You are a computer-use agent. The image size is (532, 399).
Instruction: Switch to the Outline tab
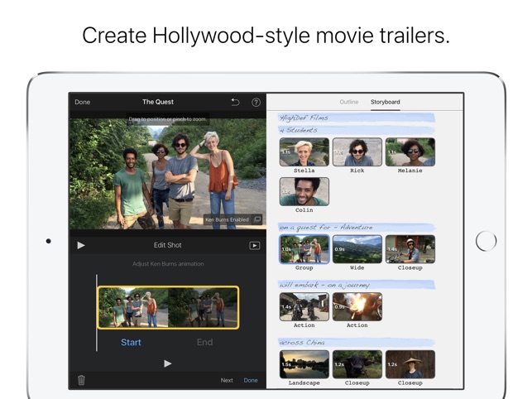point(349,102)
